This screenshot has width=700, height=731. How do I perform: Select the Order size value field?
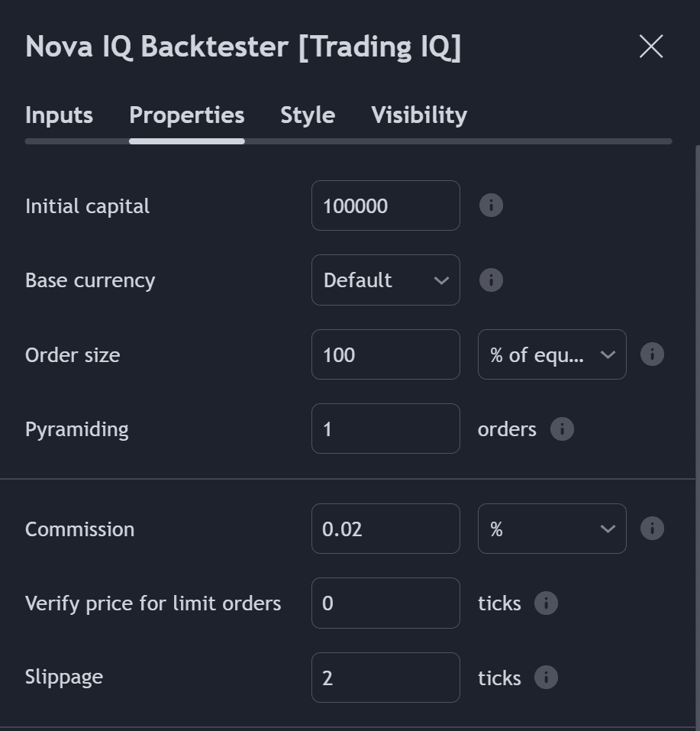pyautogui.click(x=385, y=354)
